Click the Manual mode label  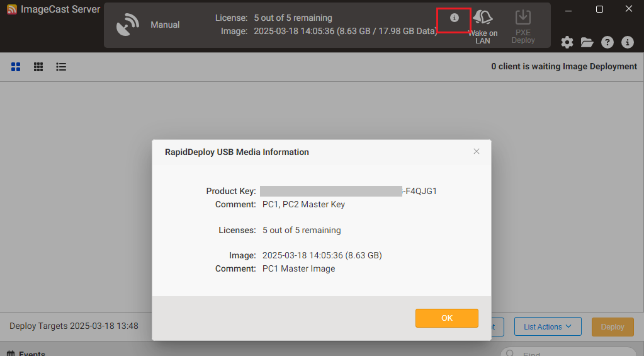pyautogui.click(x=165, y=25)
